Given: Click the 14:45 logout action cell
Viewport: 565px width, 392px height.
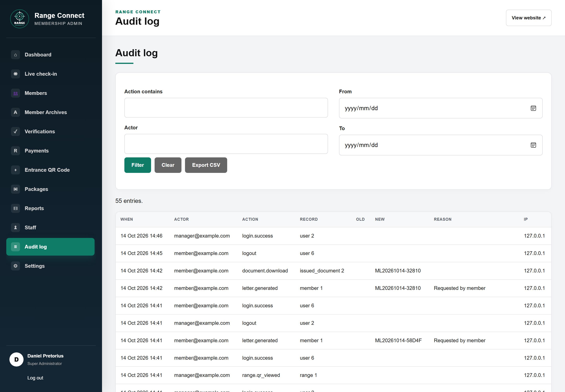Looking at the screenshot, I should point(249,253).
